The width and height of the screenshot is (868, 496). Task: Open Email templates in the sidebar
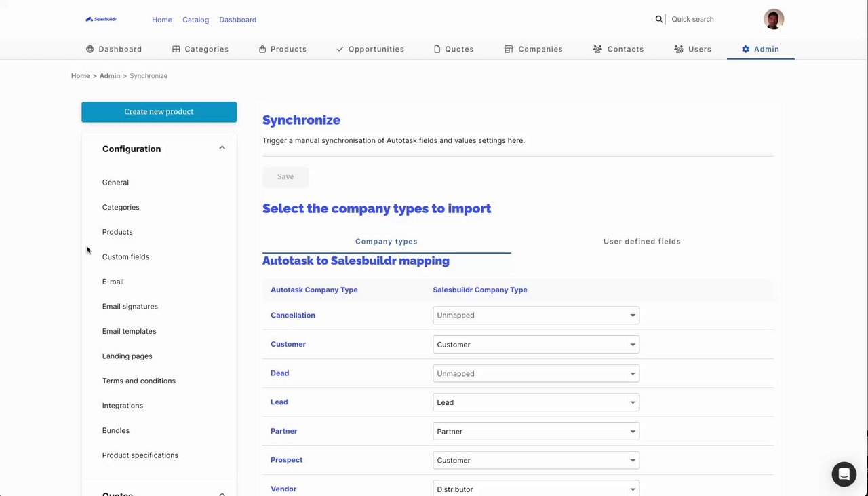(x=129, y=331)
